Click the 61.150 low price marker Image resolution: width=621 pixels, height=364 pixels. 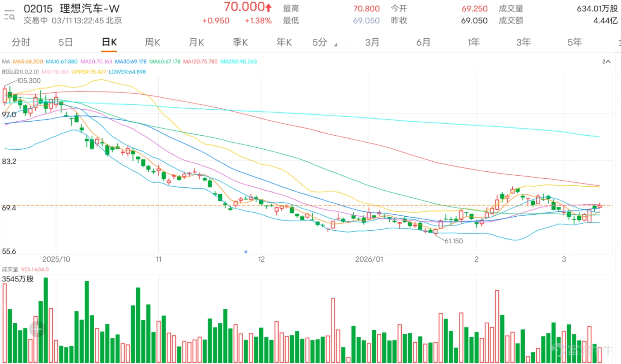pos(454,241)
